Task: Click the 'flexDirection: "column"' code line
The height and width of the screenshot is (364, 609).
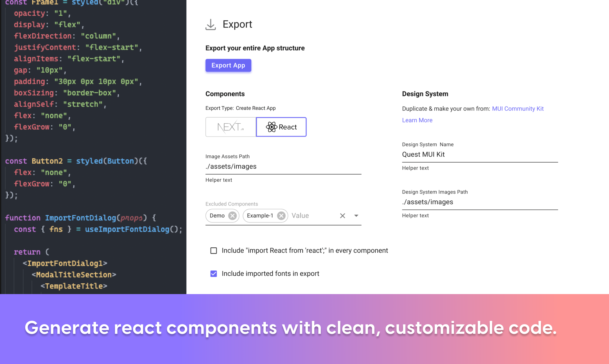Action: click(x=67, y=36)
